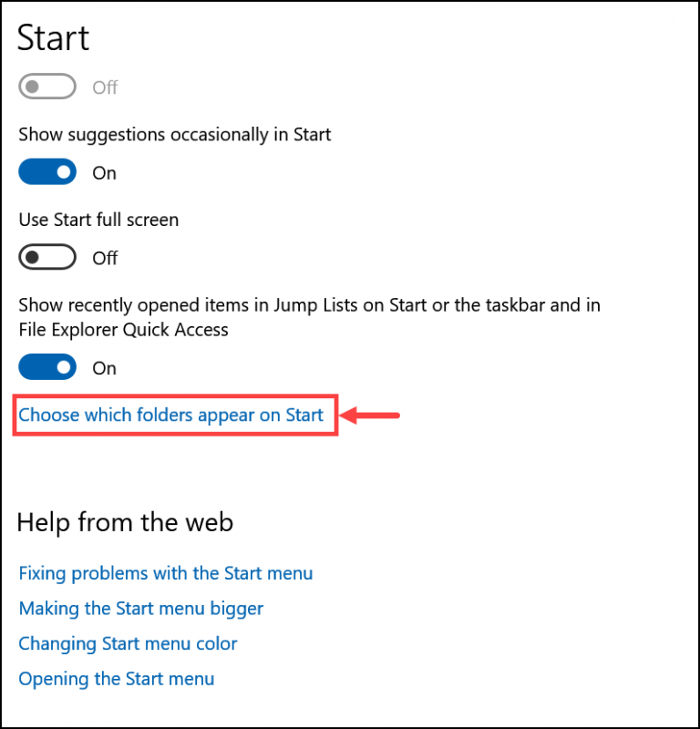The width and height of the screenshot is (700, 729).
Task: Open the 'Opening the Start menu' help link
Action: click(x=116, y=678)
